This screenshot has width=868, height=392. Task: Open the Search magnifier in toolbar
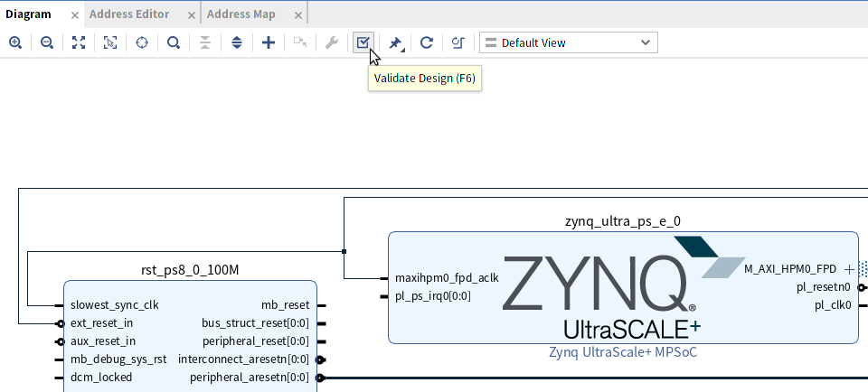tap(174, 42)
